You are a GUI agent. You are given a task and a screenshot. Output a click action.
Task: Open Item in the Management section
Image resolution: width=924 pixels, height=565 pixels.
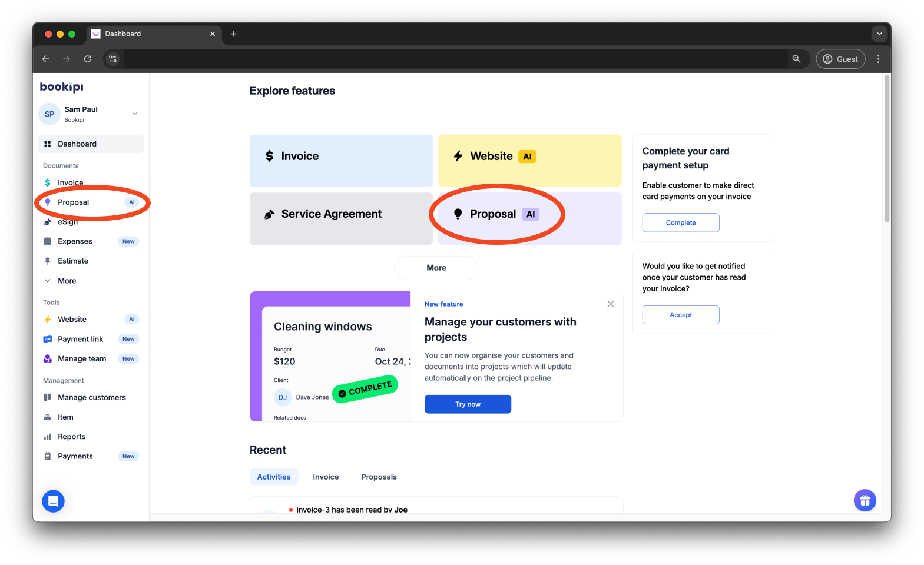click(x=91, y=417)
